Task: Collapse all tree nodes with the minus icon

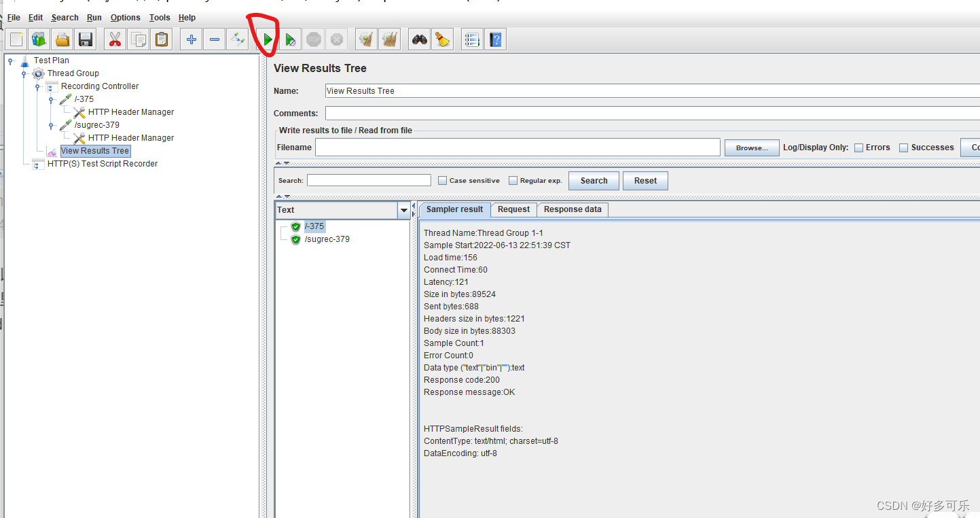Action: (215, 39)
